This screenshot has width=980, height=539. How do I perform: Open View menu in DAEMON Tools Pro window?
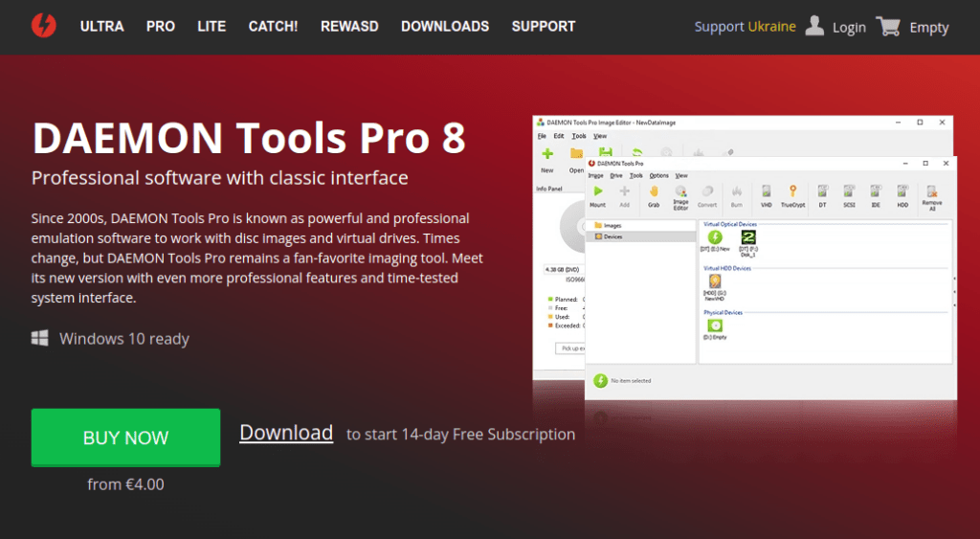(681, 176)
